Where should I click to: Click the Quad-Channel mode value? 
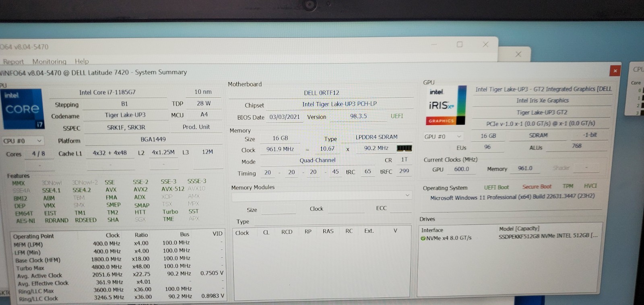(x=317, y=160)
